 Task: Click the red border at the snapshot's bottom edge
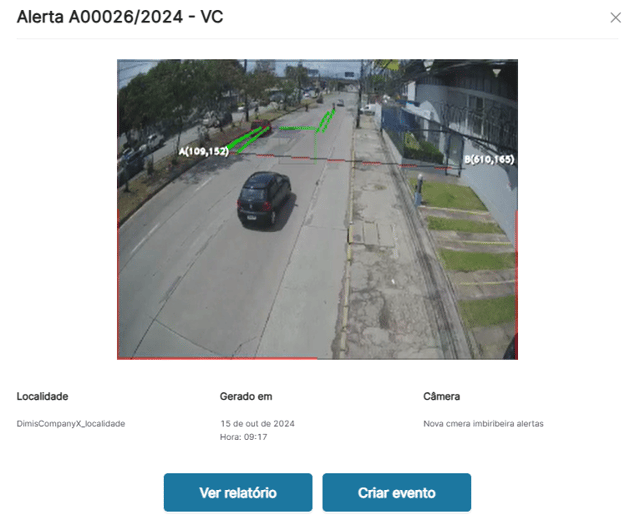(x=220, y=358)
